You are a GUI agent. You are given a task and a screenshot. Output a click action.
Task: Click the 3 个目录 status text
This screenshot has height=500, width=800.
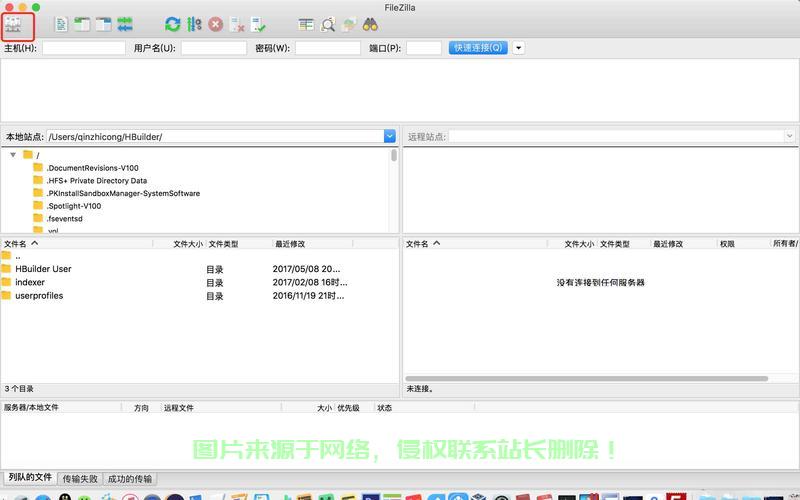[x=19, y=389]
